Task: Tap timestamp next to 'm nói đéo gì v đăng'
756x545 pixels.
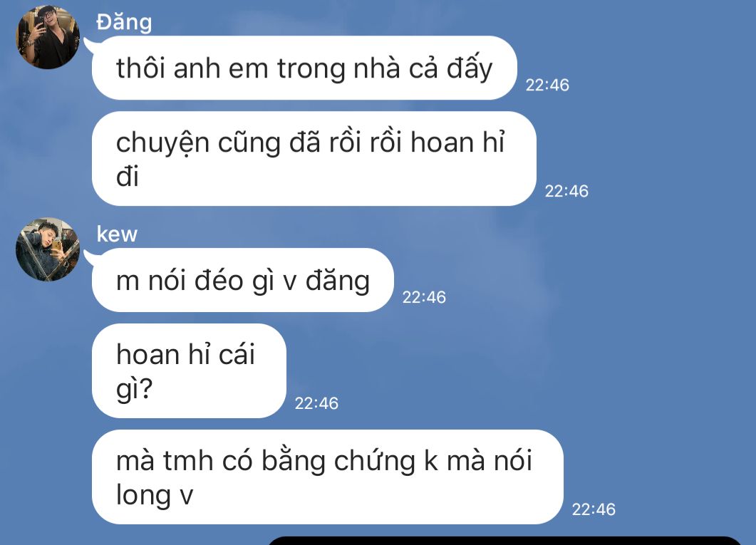Action: point(424,297)
